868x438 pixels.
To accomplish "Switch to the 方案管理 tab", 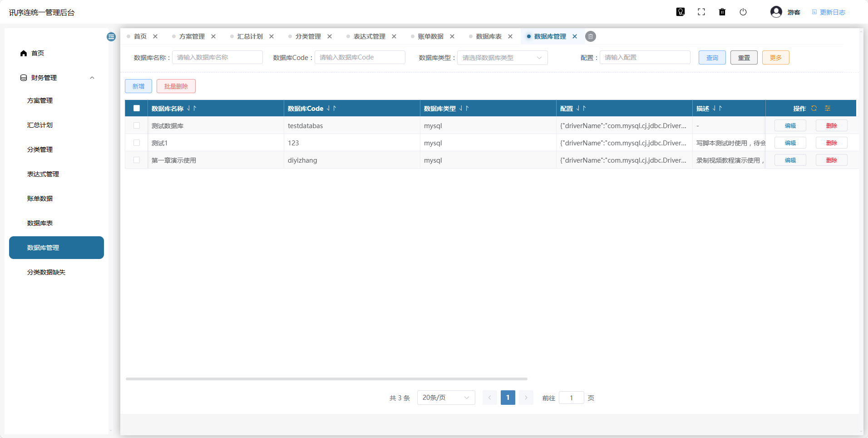I will coord(192,36).
